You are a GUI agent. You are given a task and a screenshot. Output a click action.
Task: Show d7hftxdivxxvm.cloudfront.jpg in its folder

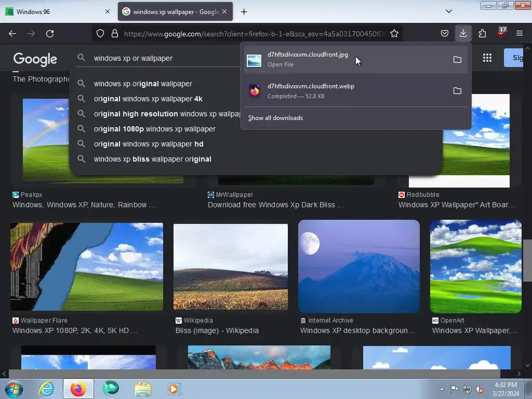point(457,60)
